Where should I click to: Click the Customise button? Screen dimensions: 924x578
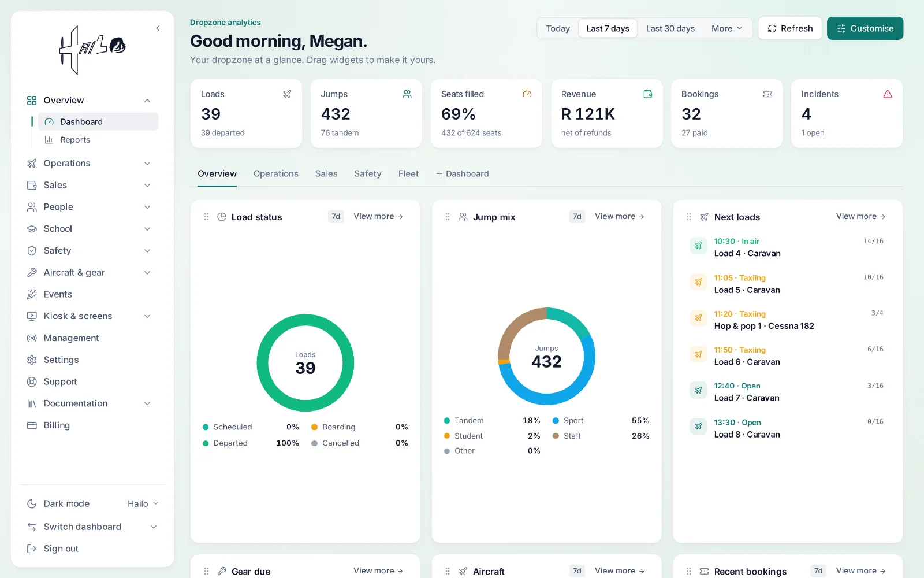[x=865, y=28]
